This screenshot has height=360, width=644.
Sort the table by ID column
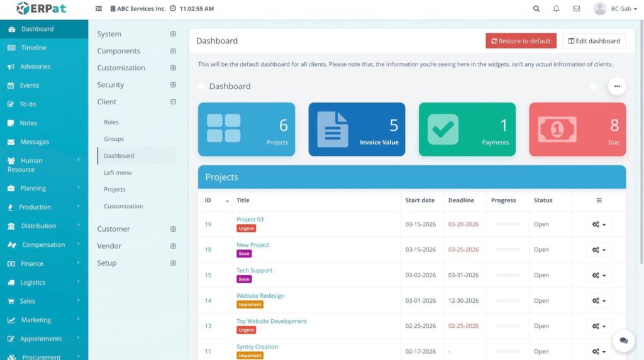(x=215, y=200)
